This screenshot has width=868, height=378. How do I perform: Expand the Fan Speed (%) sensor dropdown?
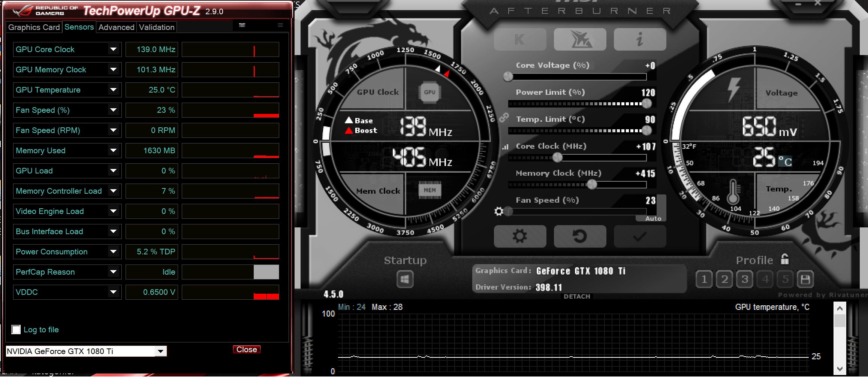(x=113, y=110)
